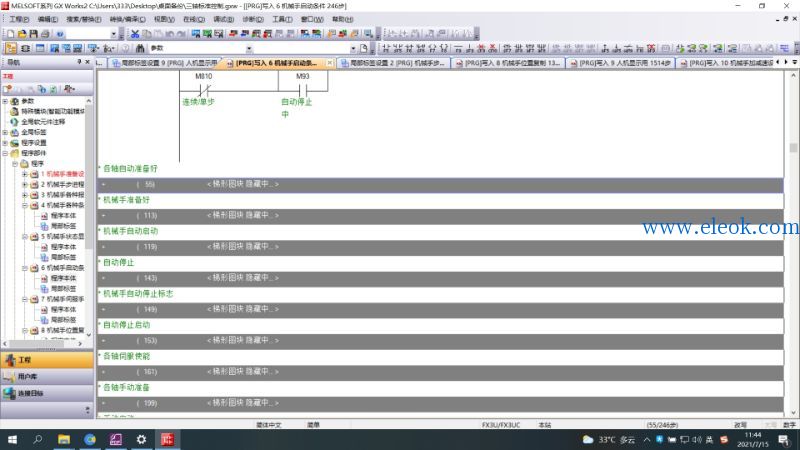Select the 连接目标 navigation pane button
Image resolution: width=800 pixels, height=450 pixels.
tap(46, 393)
